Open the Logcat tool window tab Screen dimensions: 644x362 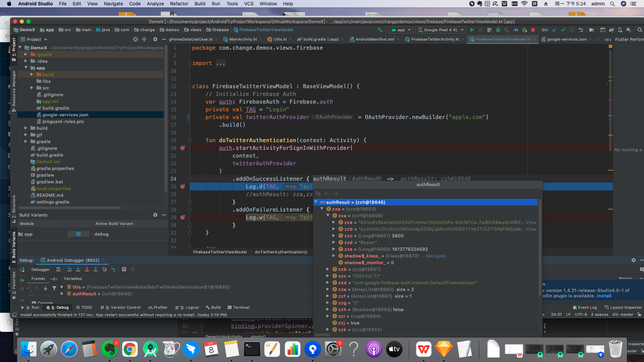coord(187,307)
